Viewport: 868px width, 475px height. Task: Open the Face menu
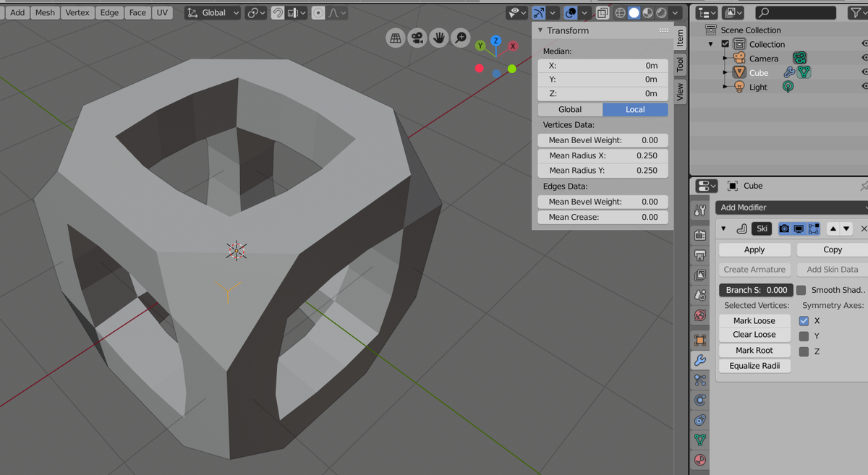pos(137,13)
